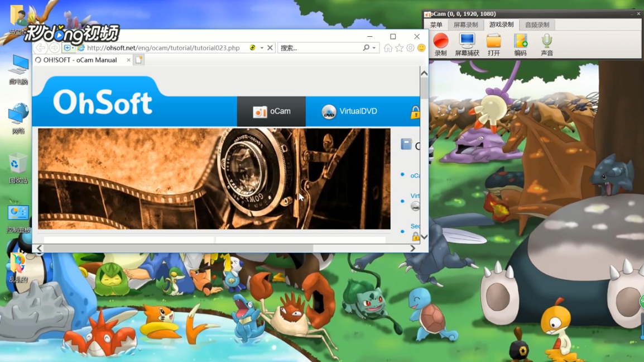
Task: Select 网络 desktop icon
Action: 18,120
